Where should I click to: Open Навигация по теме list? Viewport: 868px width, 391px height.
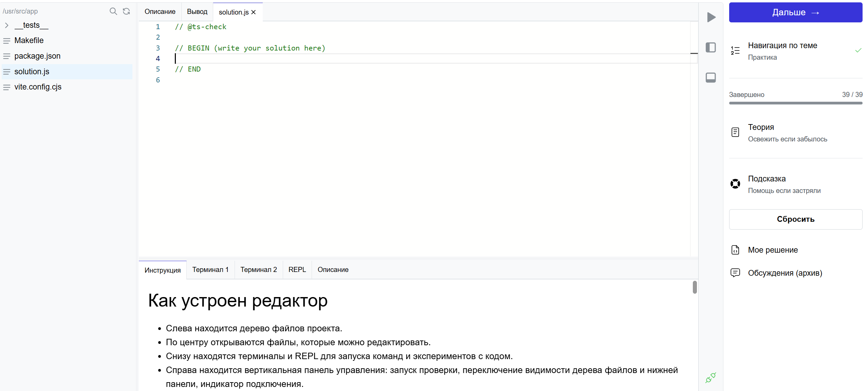735,51
